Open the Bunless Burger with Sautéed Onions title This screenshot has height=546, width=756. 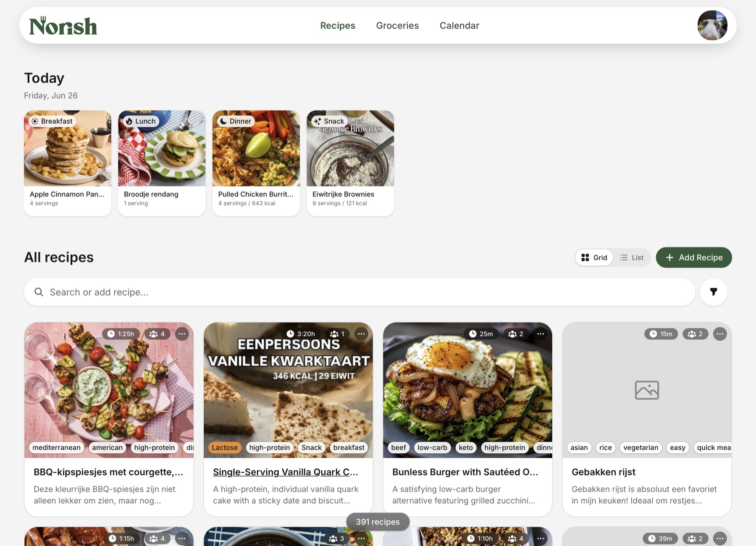465,472
